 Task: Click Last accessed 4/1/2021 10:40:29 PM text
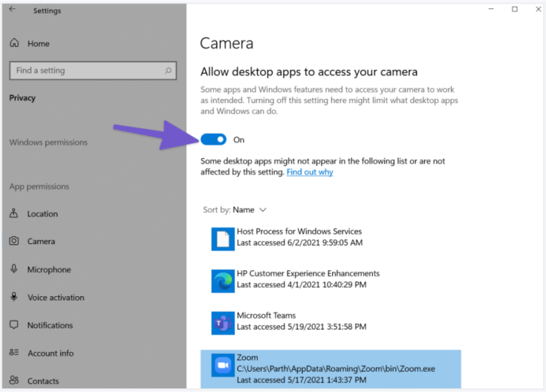click(x=302, y=285)
